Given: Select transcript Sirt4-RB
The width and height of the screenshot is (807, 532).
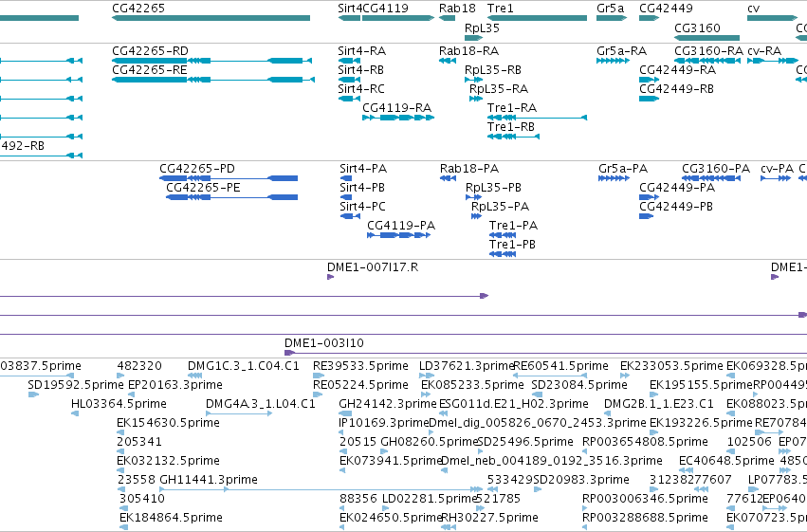Looking at the screenshot, I should click(x=360, y=70).
